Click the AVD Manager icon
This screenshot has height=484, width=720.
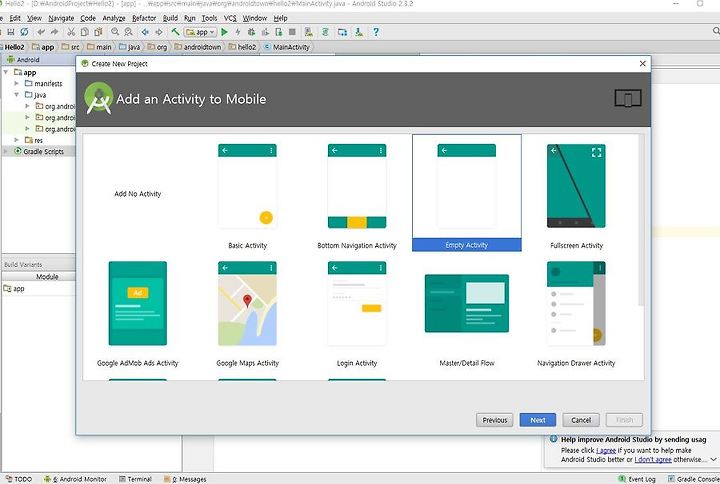point(309,32)
